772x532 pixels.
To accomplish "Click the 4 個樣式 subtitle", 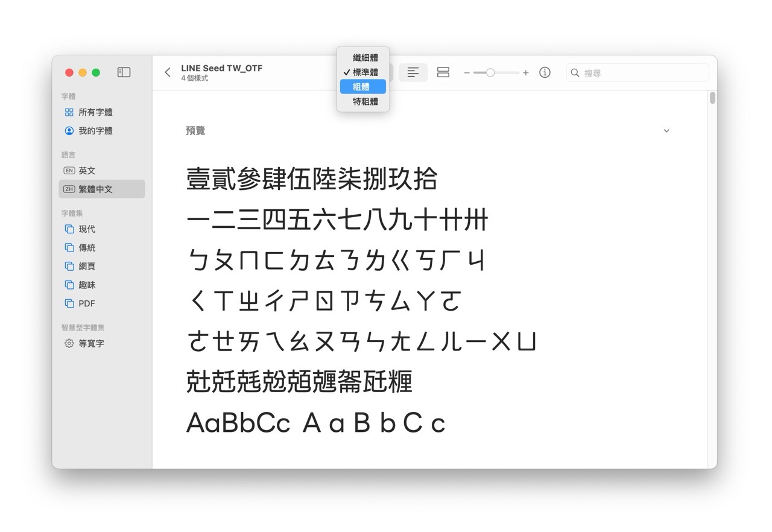I will click(x=195, y=78).
